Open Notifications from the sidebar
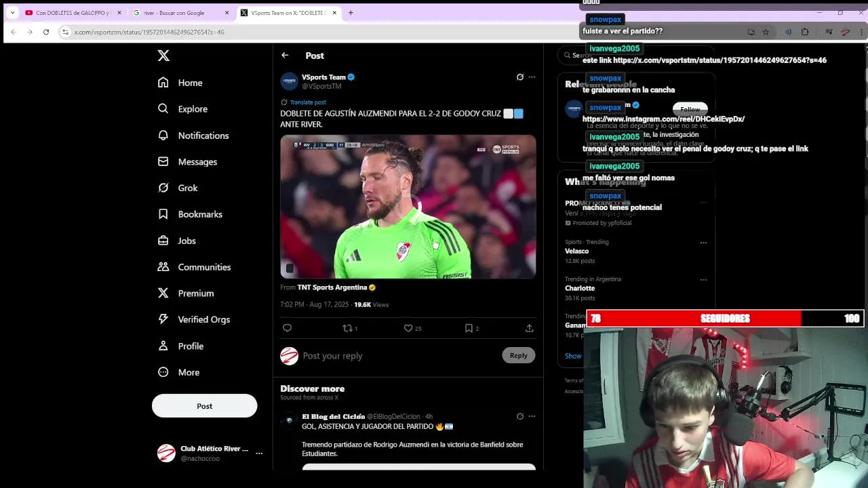 [193, 136]
